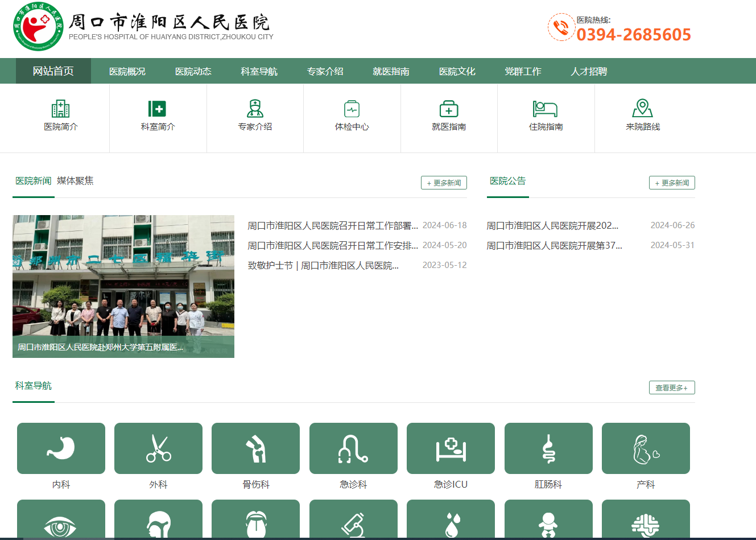Select 肛肠科 intestine tile
This screenshot has width=756, height=540.
coord(548,448)
